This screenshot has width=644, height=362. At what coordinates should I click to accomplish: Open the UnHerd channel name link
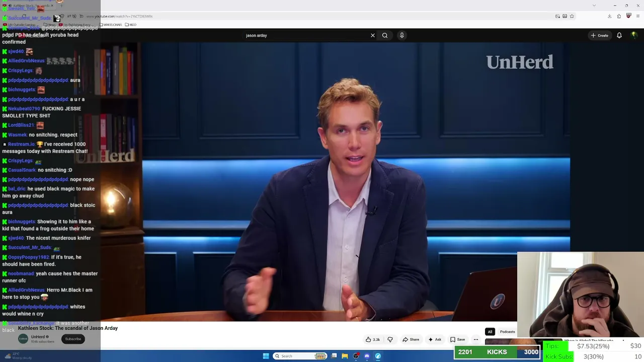(39, 337)
